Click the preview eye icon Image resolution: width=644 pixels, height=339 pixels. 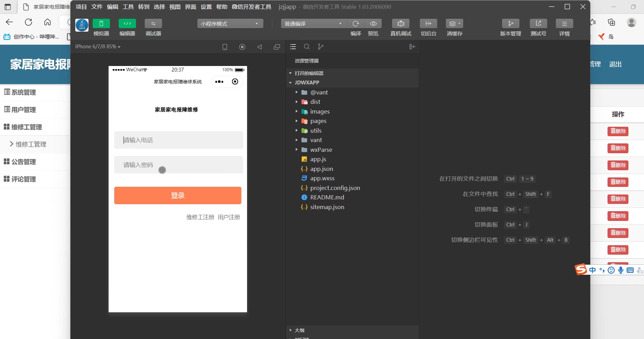pyautogui.click(x=373, y=24)
